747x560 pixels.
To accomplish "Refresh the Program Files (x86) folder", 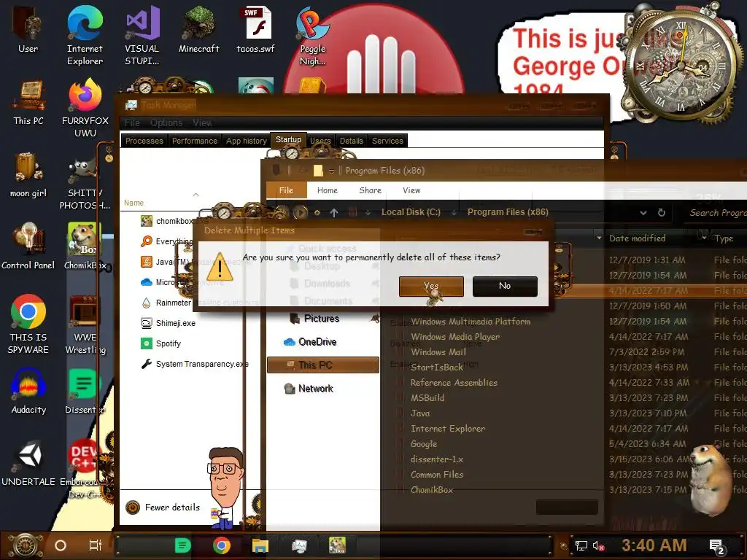I will [661, 213].
